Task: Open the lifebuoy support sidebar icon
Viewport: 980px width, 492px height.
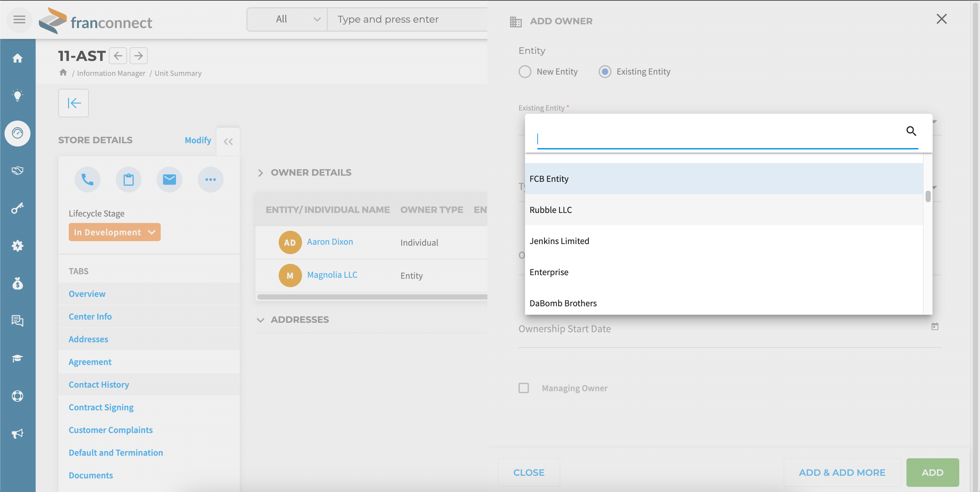Action: click(x=17, y=396)
